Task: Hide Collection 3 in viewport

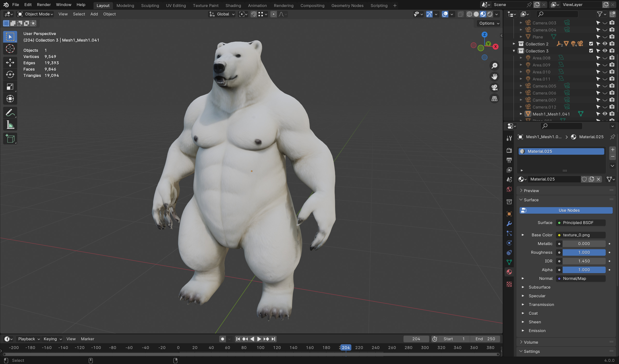Action: pos(605,51)
